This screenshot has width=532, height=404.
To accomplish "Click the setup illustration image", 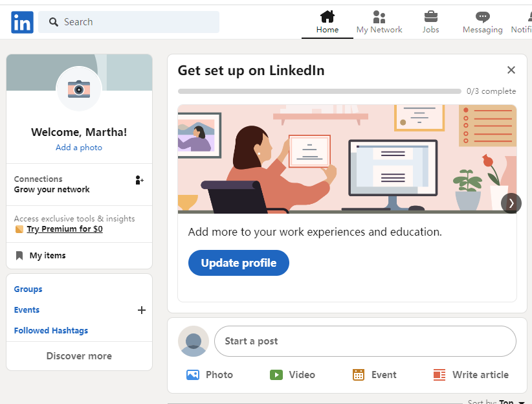I will 347,159.
